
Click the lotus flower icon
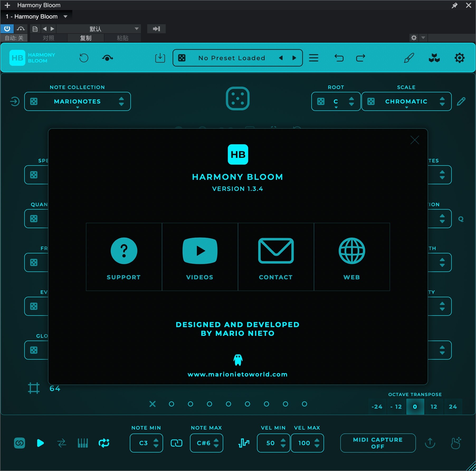(434, 58)
